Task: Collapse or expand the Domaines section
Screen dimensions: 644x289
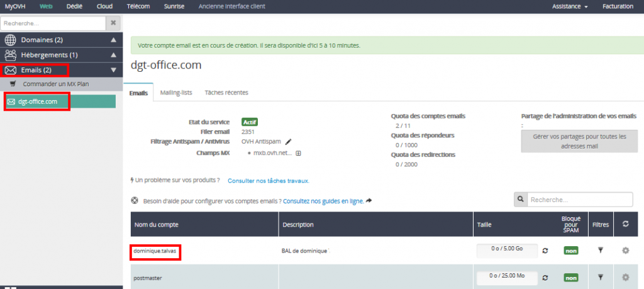Action: tap(114, 40)
